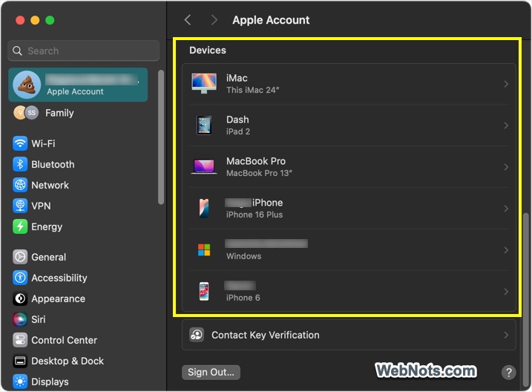This screenshot has height=392, width=532.
Task: Open the General sidebar label
Action: pyautogui.click(x=48, y=257)
